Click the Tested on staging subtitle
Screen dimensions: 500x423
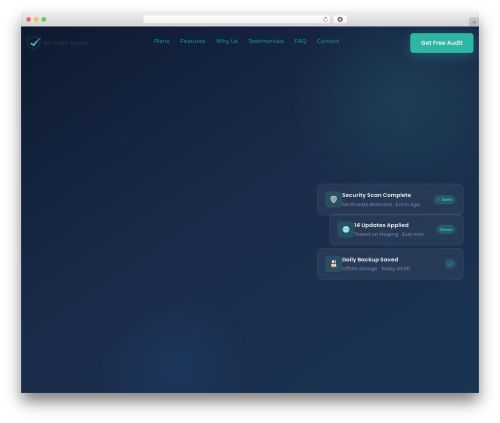point(389,234)
